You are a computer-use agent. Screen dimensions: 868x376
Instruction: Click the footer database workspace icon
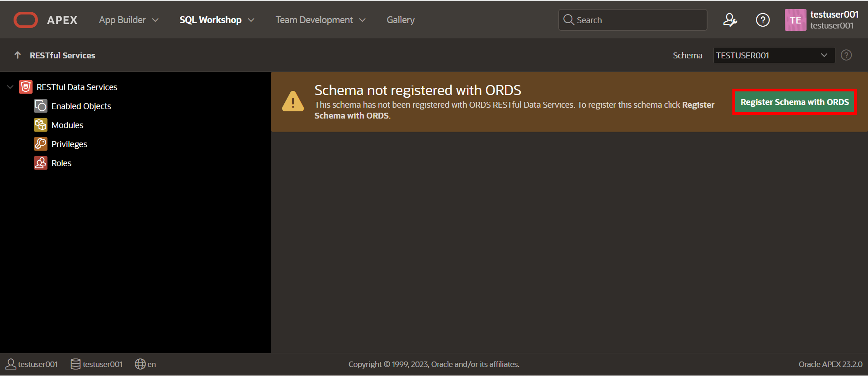click(75, 364)
